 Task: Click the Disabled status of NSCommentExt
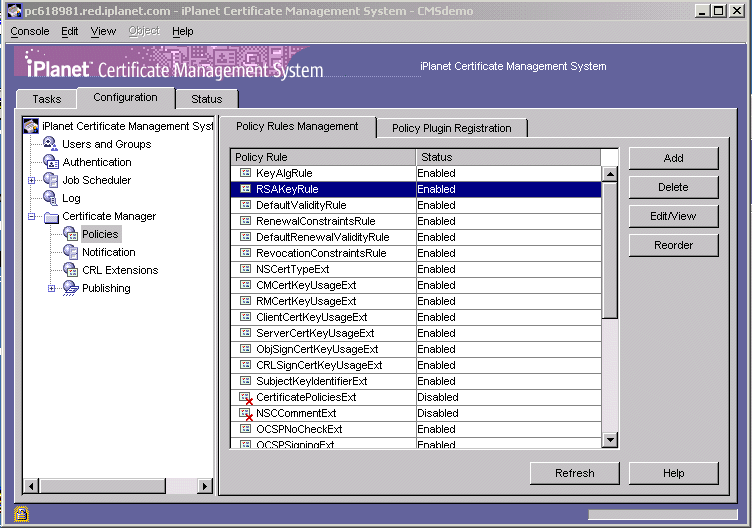pos(438,413)
